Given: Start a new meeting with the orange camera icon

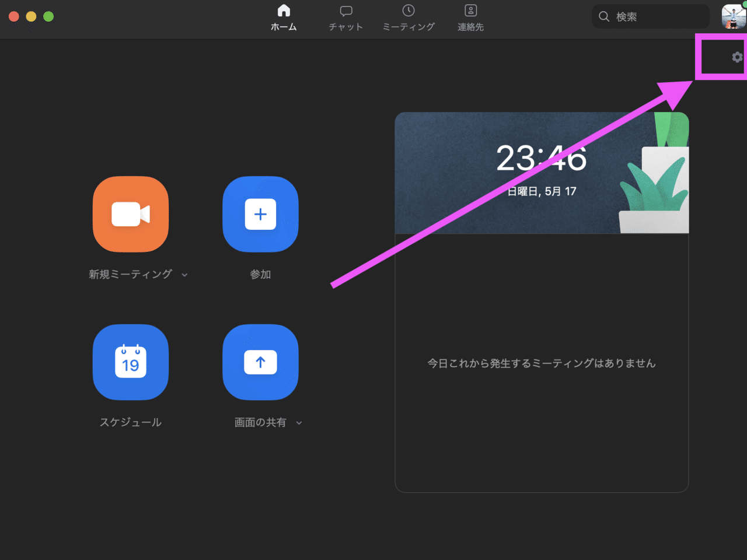Looking at the screenshot, I should 130,214.
